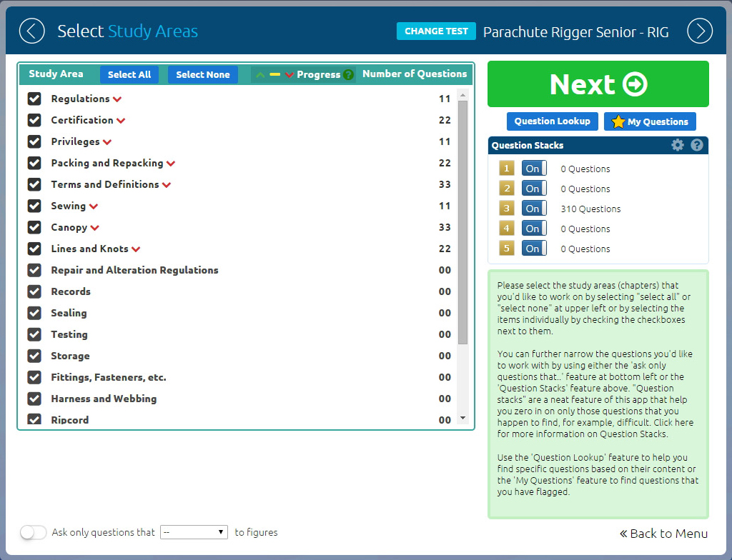Click the Change Test button
This screenshot has width=732, height=560.
(436, 31)
